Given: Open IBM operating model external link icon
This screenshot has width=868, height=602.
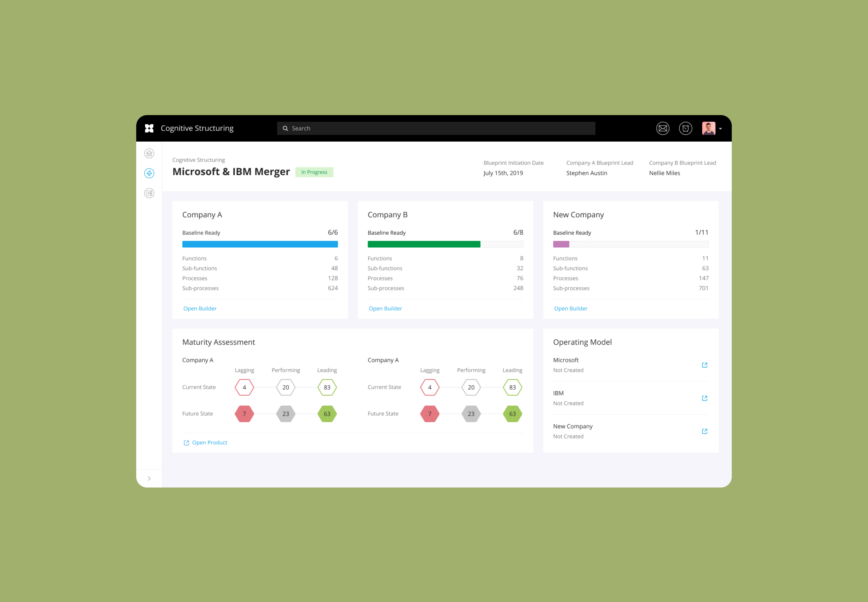Looking at the screenshot, I should [704, 398].
